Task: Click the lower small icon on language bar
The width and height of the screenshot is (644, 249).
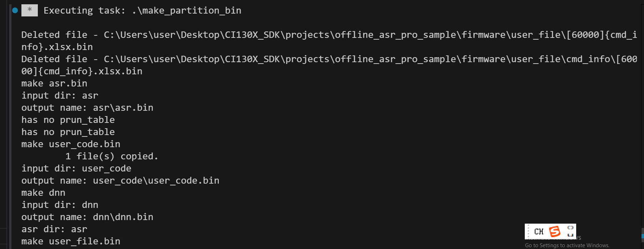Action: 570,235
